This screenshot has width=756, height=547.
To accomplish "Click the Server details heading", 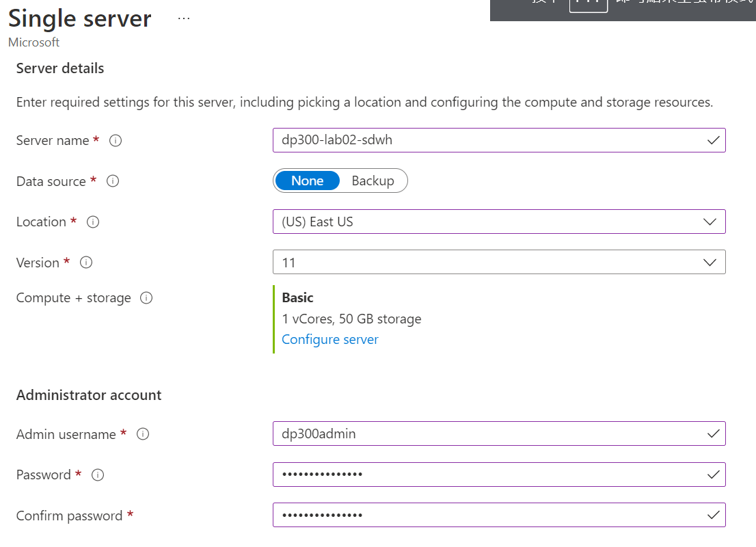I will 60,68.
